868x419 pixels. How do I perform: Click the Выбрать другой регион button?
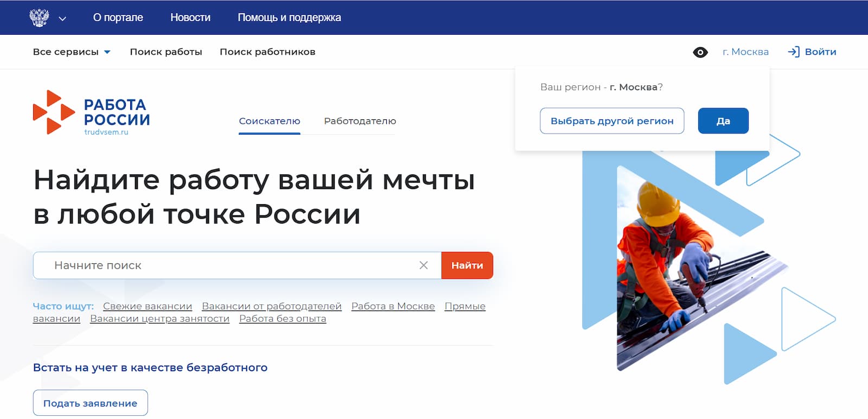(x=612, y=121)
